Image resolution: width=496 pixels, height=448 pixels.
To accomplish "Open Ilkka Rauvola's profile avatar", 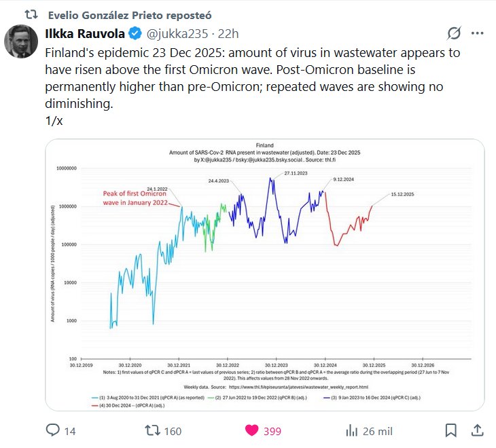I will 21,41.
